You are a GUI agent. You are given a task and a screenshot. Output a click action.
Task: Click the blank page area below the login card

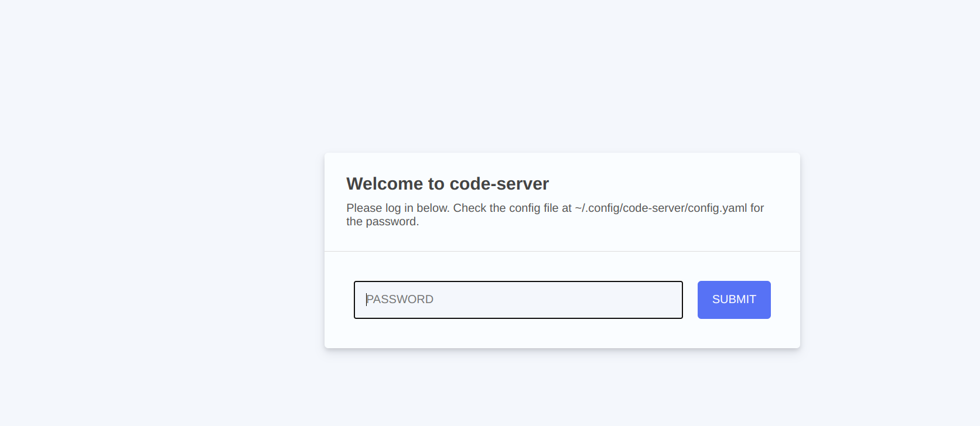[x=562, y=389]
